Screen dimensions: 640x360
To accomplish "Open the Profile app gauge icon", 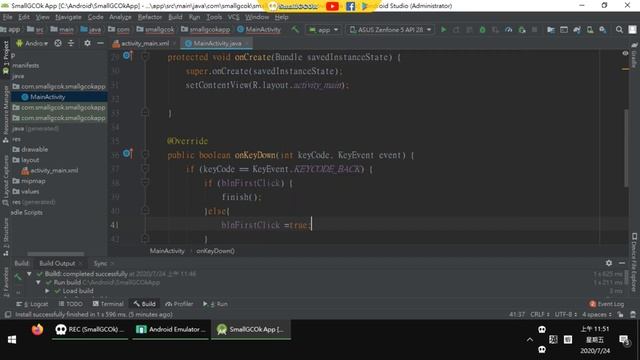I will [509, 29].
